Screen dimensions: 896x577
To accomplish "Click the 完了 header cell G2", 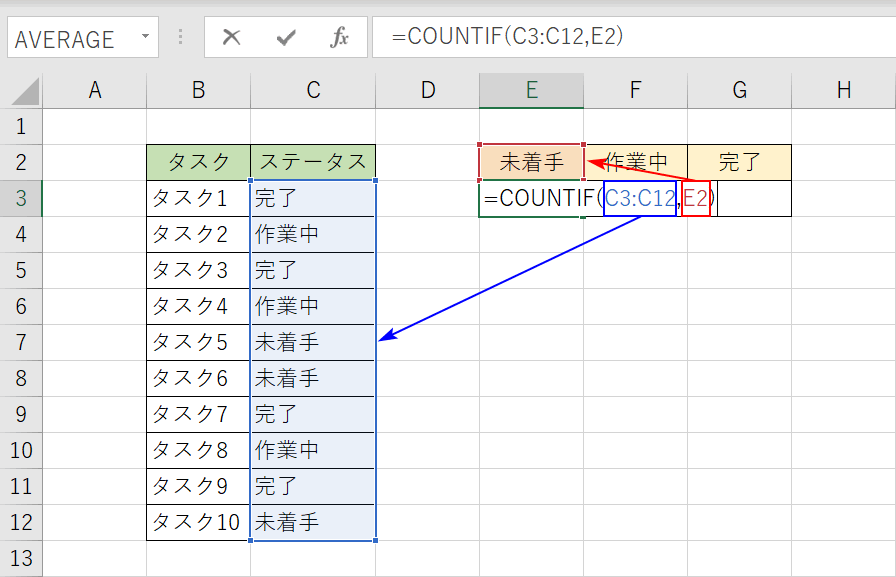I will click(739, 161).
